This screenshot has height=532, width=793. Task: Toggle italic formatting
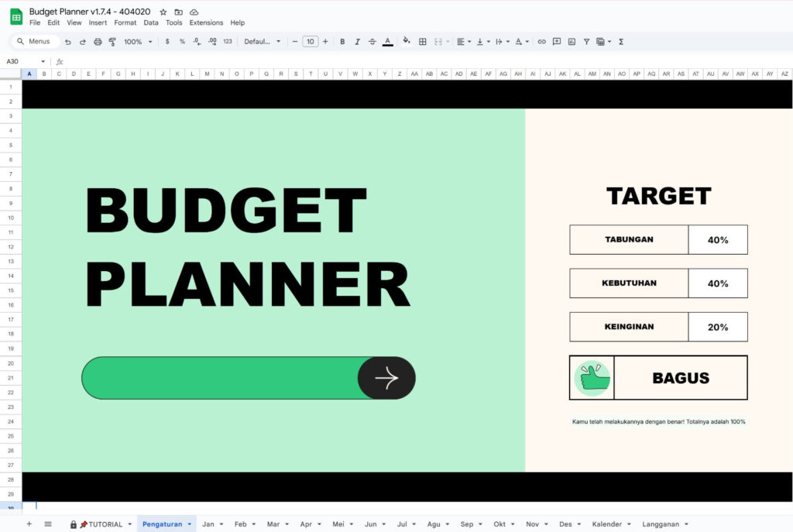pos(357,42)
